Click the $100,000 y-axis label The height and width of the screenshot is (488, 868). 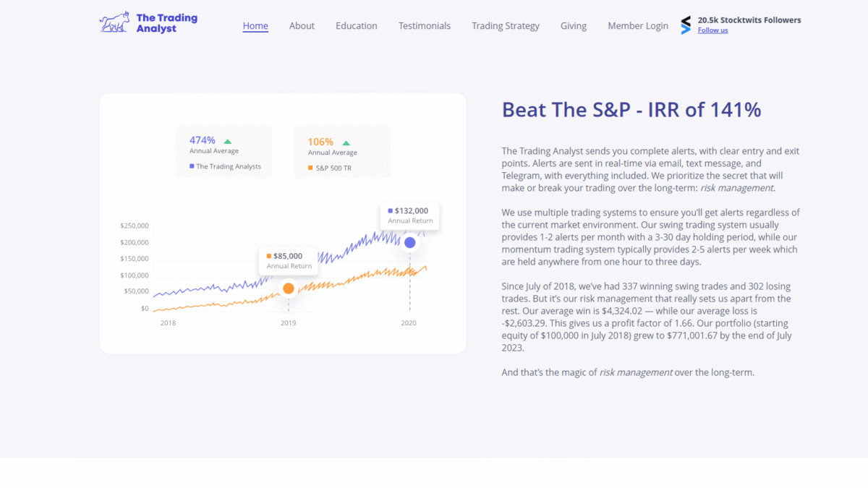135,275
